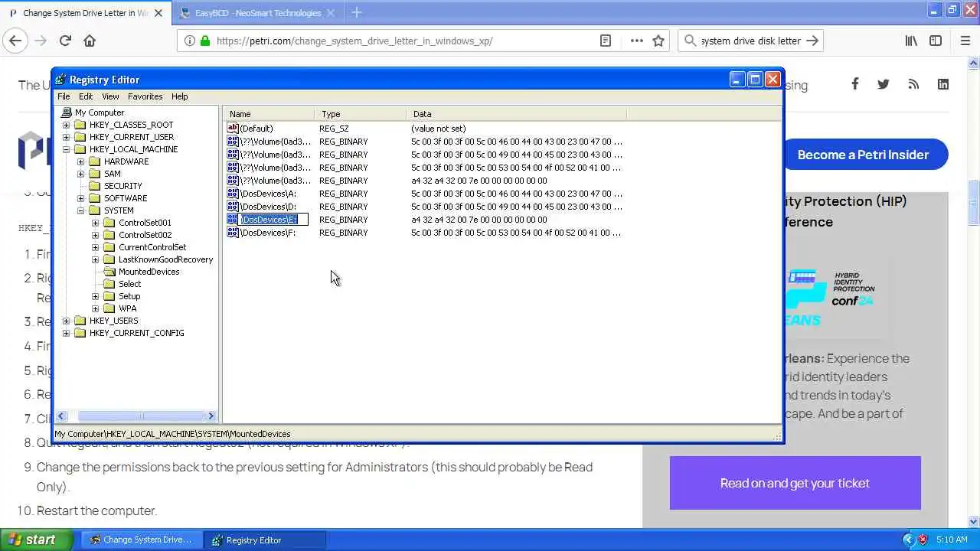Viewport: 980px width, 551px height.
Task: Select the Select key
Action: pyautogui.click(x=129, y=284)
